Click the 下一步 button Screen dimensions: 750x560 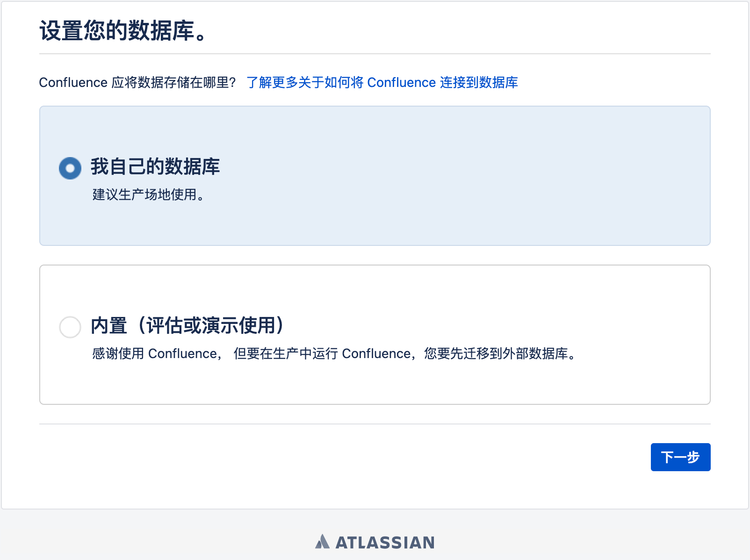coord(680,457)
